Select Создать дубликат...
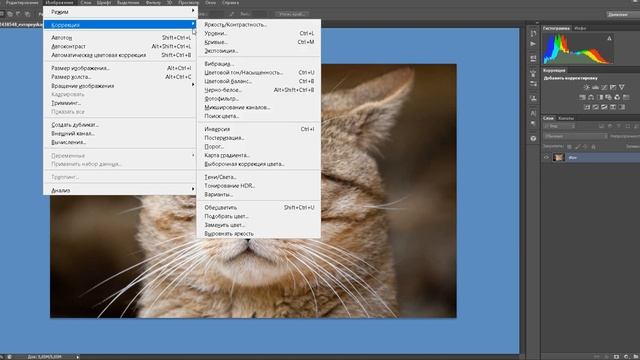640x360 pixels. pos(120,125)
